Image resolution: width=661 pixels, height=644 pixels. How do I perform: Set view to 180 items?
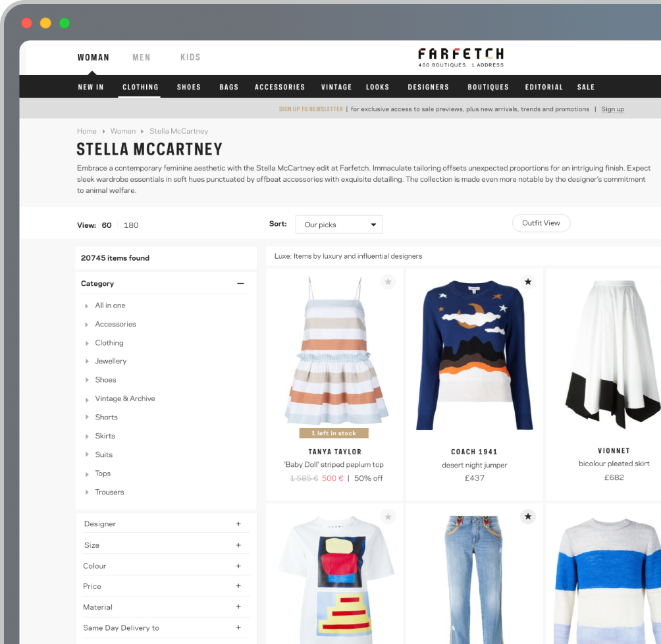tap(131, 225)
